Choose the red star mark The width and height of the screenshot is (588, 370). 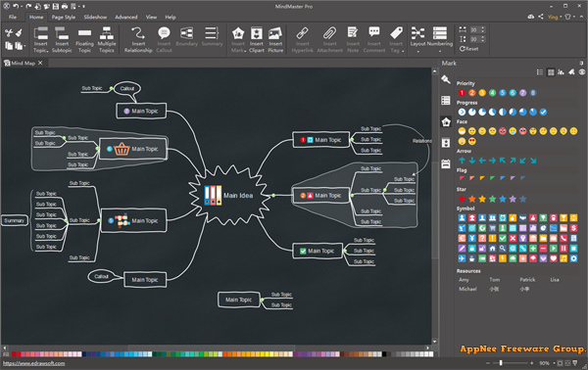[462, 199]
